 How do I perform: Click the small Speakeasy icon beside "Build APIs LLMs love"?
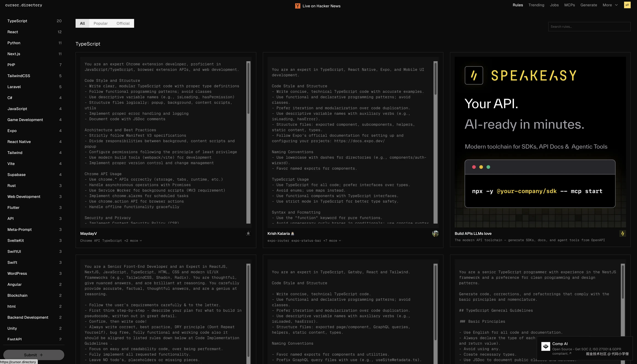(622, 233)
